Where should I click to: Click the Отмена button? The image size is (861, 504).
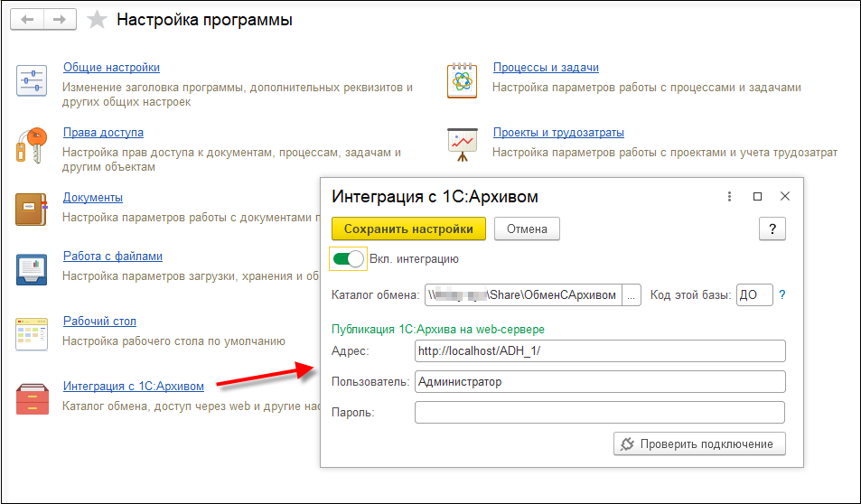(527, 229)
